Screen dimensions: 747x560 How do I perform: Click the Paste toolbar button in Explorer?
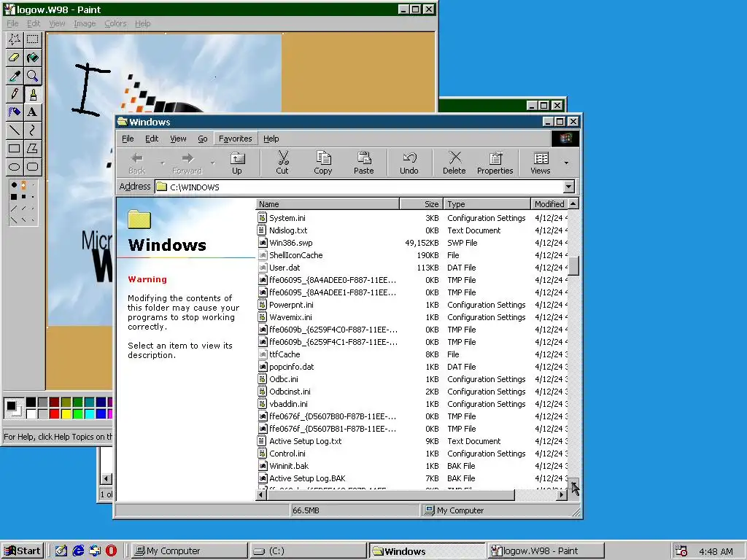coord(363,163)
